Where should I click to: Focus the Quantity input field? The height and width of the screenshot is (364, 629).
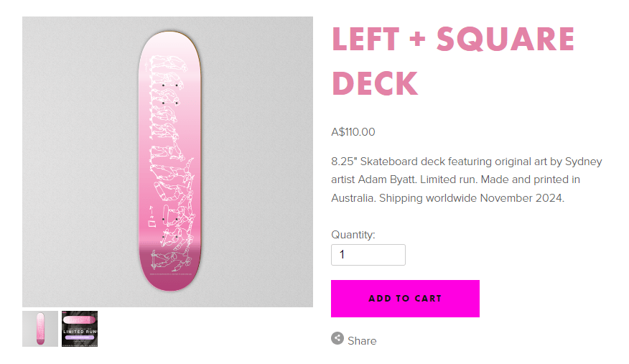(368, 255)
